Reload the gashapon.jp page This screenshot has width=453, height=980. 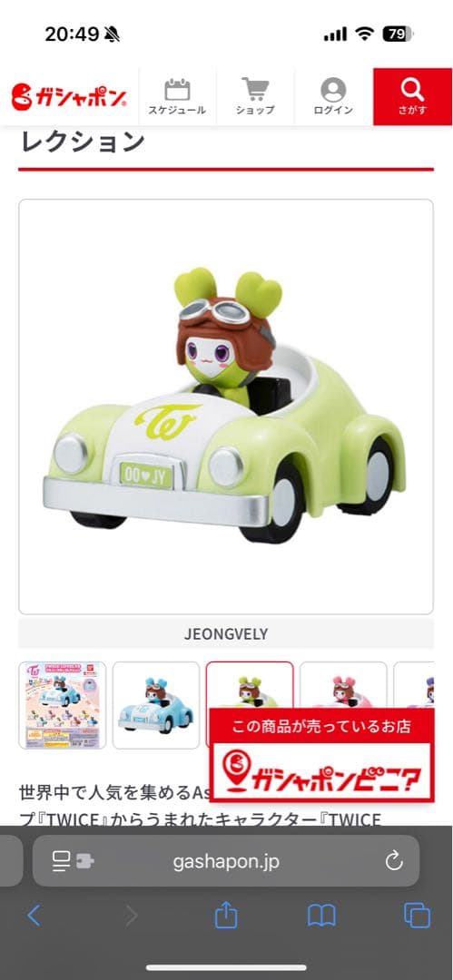pos(394,861)
